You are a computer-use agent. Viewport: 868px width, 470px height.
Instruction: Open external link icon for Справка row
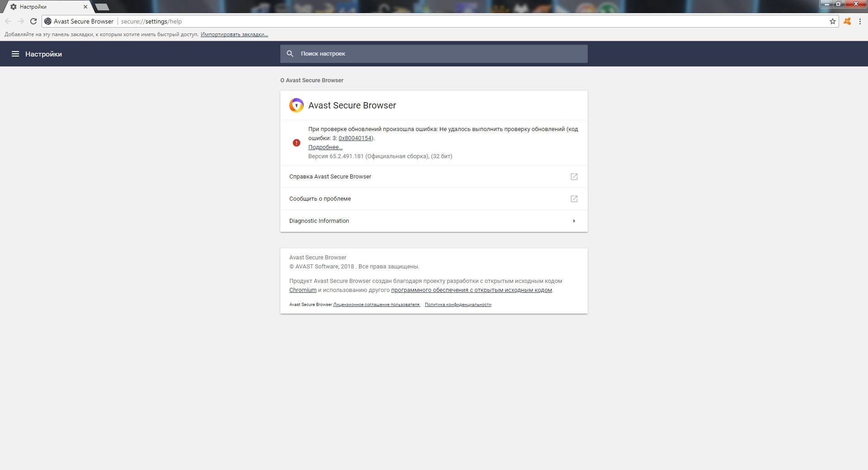tap(574, 177)
